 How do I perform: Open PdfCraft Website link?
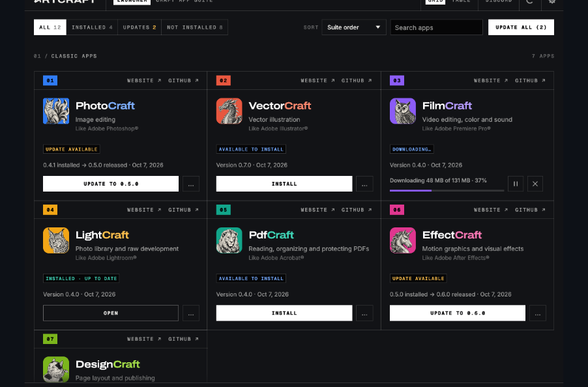click(x=317, y=210)
